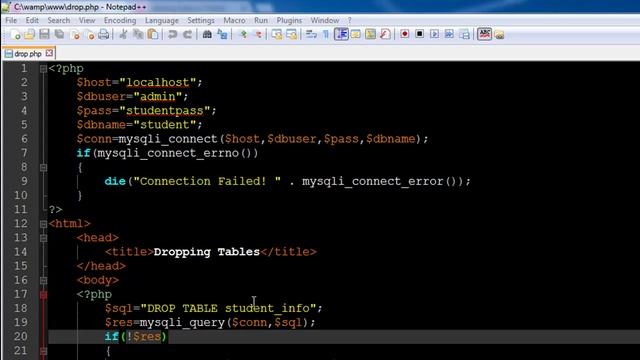Click the yellow document map icon
Viewport: 640px width, 360px height.
[371, 34]
